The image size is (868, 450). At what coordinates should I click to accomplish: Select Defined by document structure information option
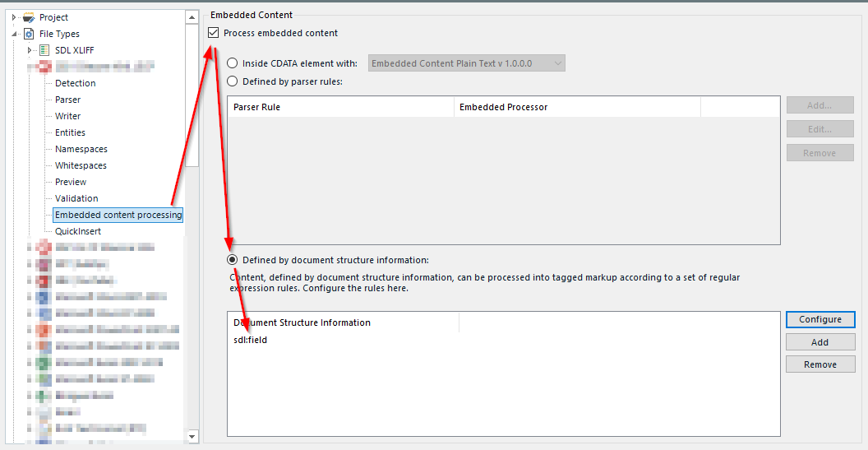pos(233,260)
